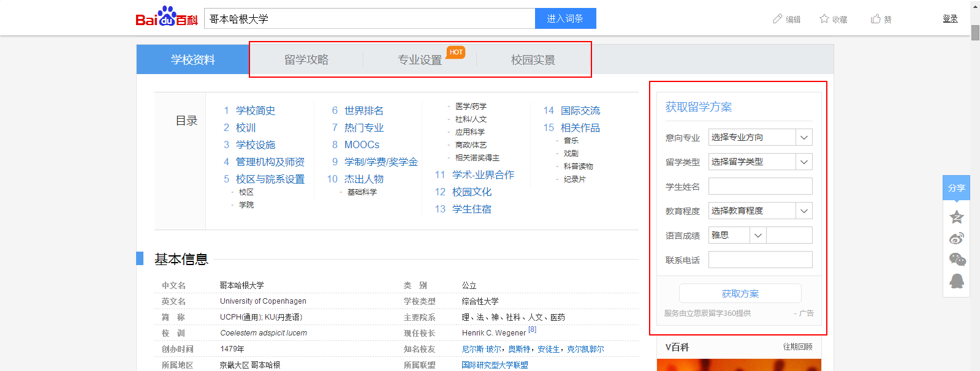Viewport: 980px width, 371px height.
Task: Share to Weibo from the share sidebar
Action: pyautogui.click(x=957, y=238)
